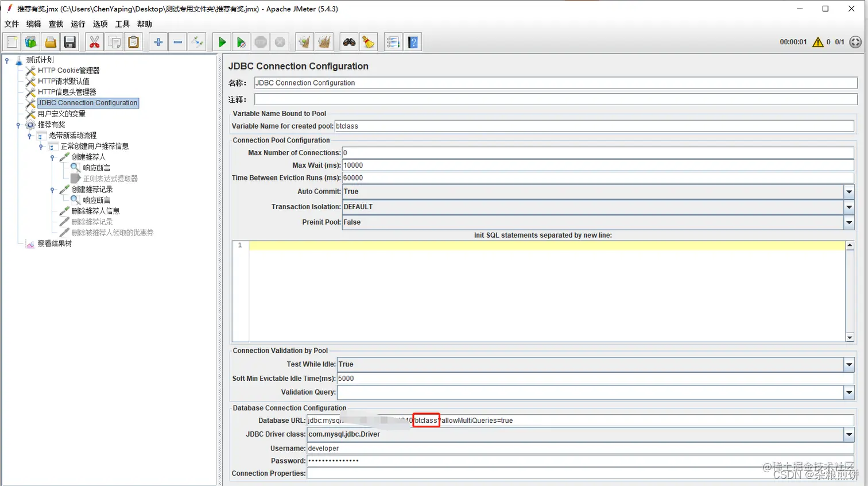The width and height of the screenshot is (868, 486).
Task: Open the 选项 menu
Action: coord(100,24)
